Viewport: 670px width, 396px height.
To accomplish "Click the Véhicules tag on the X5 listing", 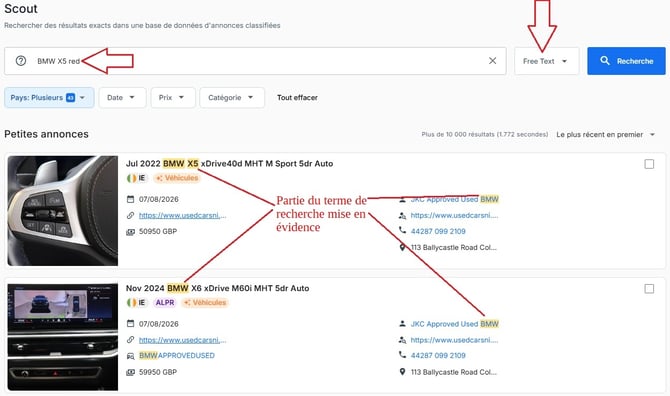I will pos(177,178).
